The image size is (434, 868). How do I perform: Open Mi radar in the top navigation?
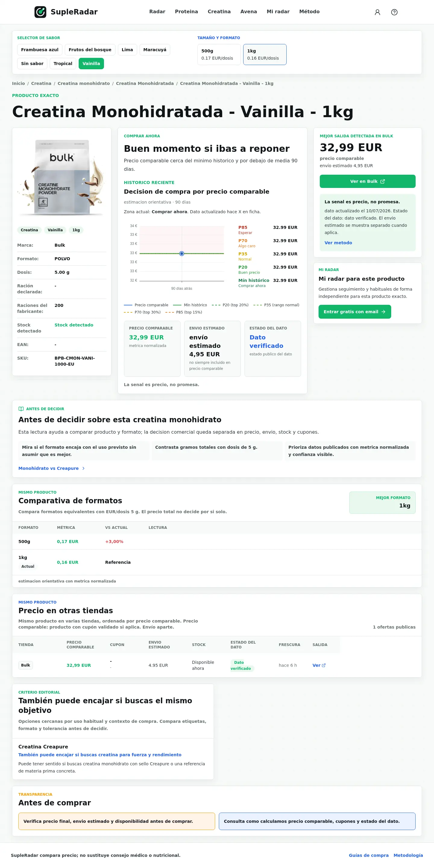278,11
